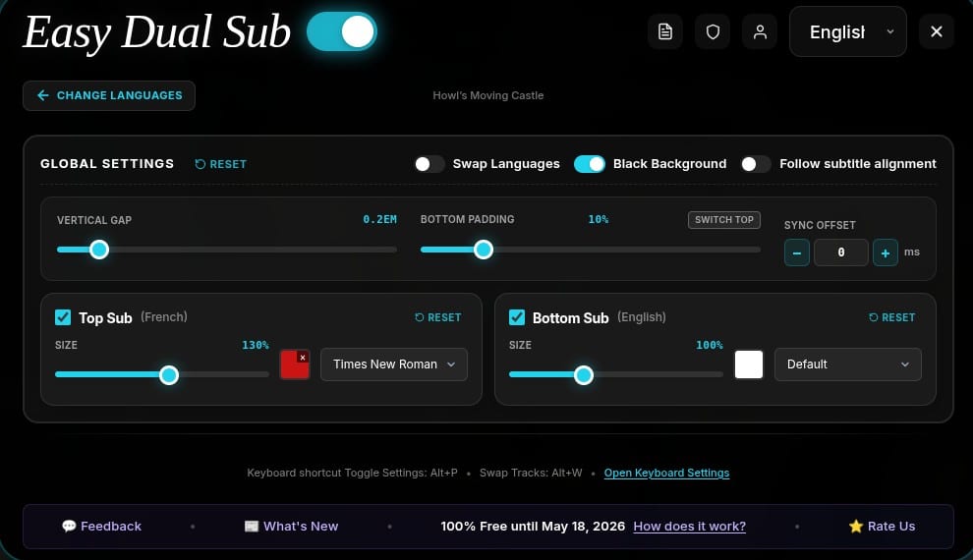The width and height of the screenshot is (973, 560).
Task: Uncheck the Top Sub checkbox
Action: point(63,317)
